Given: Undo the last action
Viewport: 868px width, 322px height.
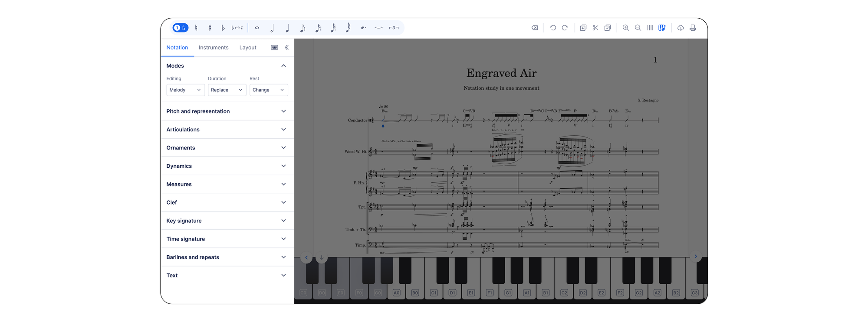Looking at the screenshot, I should coord(553,28).
